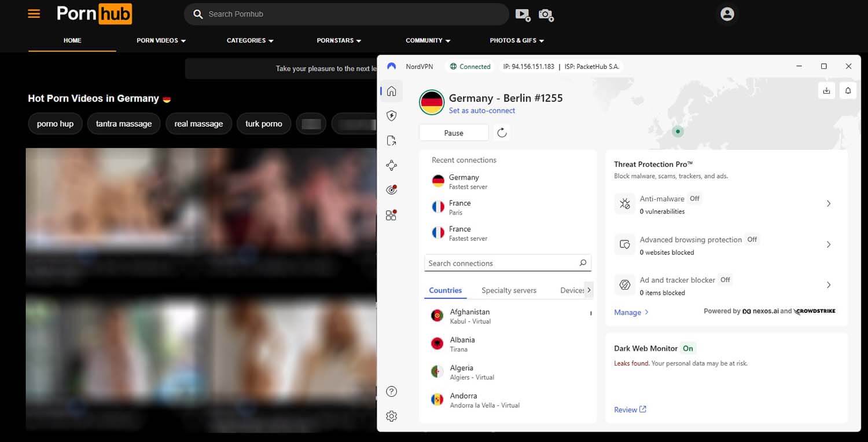
Task: Expand the Anti-malware row chevron
Action: click(x=829, y=204)
